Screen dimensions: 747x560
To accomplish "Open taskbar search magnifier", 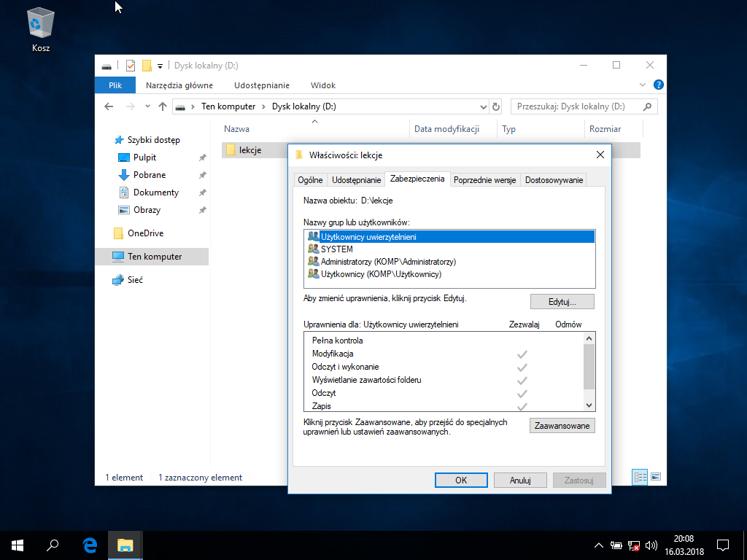I will [x=53, y=545].
